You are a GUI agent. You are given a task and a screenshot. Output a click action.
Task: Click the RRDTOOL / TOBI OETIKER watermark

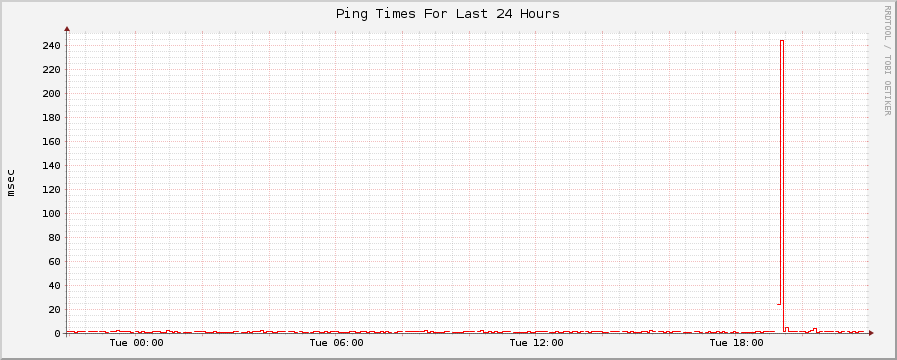coord(887,60)
